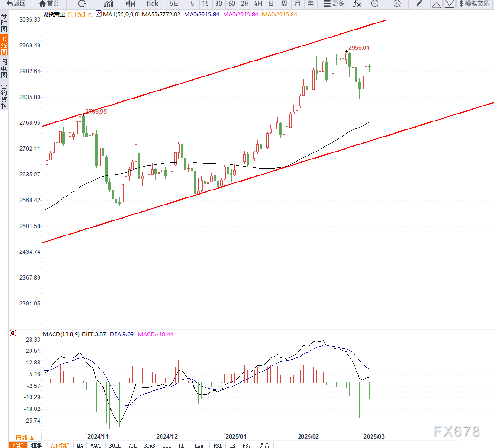
Task: Click the MACD panel sun settings icon
Action: [13, 333]
